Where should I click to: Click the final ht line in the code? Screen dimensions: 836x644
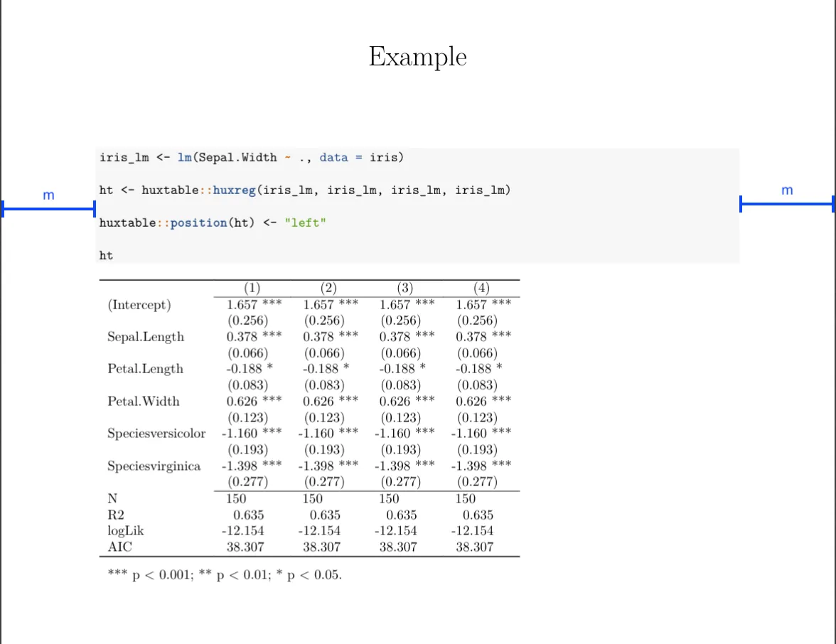click(106, 255)
